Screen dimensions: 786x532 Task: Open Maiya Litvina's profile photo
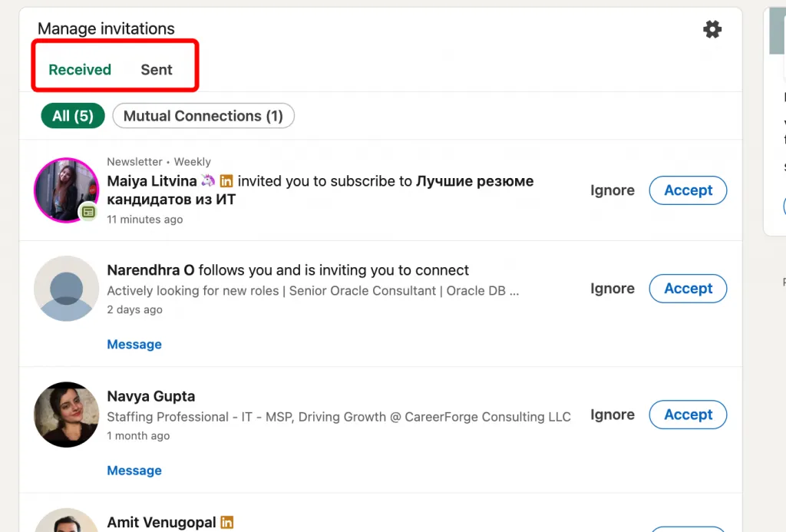tap(66, 190)
